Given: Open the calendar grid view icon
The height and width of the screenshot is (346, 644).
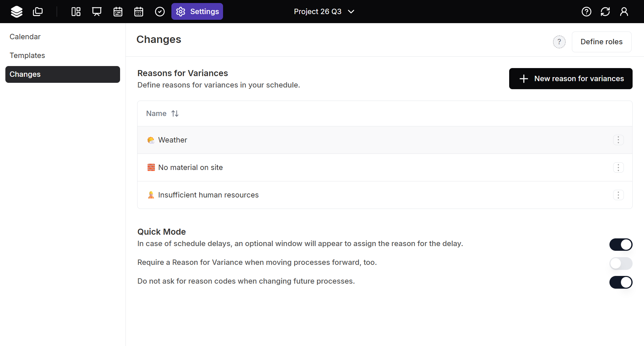Looking at the screenshot, I should click(139, 12).
